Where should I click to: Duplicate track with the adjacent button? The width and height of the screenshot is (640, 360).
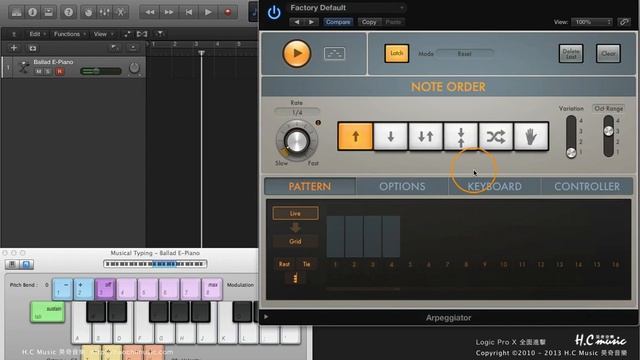point(33,48)
